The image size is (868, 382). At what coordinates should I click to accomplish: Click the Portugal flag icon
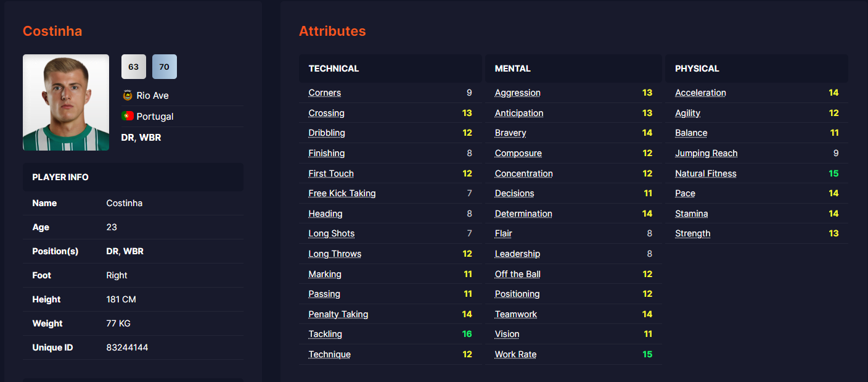click(128, 116)
